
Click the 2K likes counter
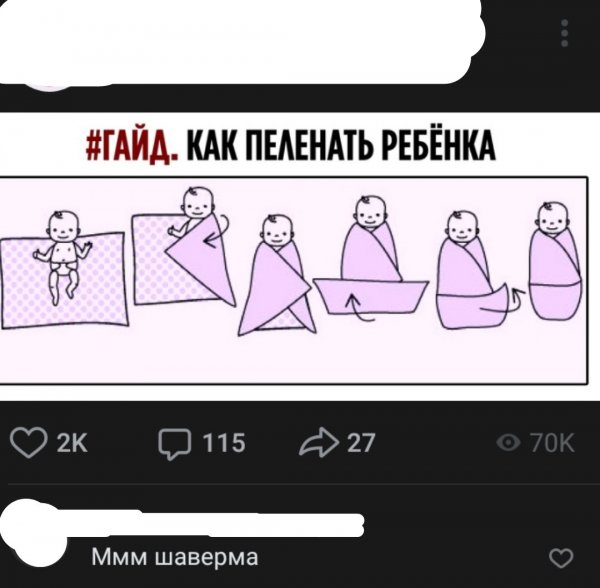pos(72,443)
